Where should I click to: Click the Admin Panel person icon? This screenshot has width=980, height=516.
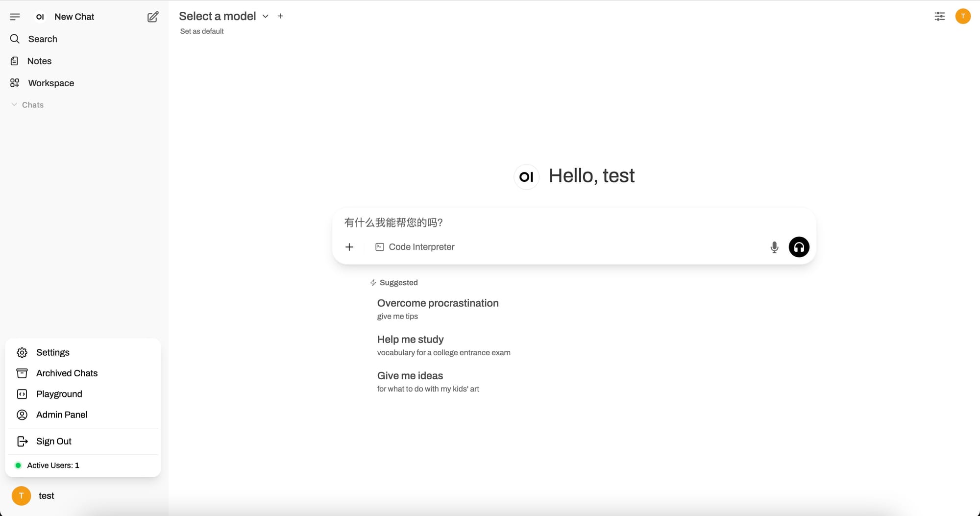coord(22,415)
